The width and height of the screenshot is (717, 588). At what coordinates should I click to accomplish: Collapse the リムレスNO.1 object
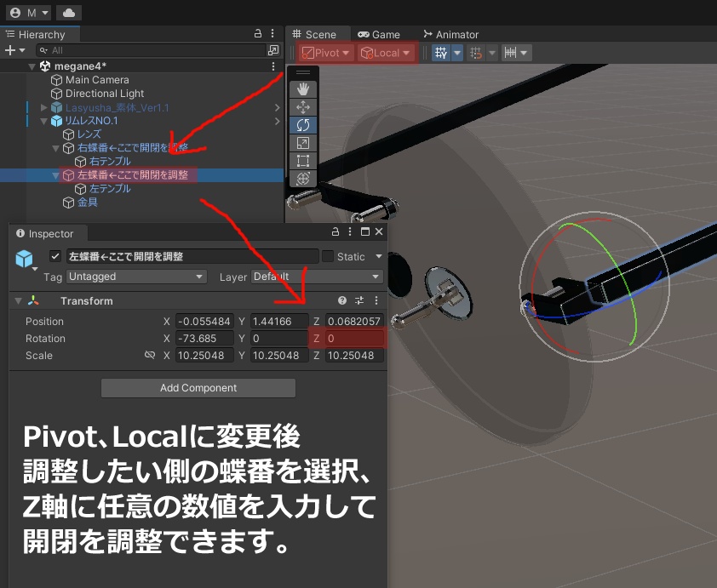click(44, 121)
